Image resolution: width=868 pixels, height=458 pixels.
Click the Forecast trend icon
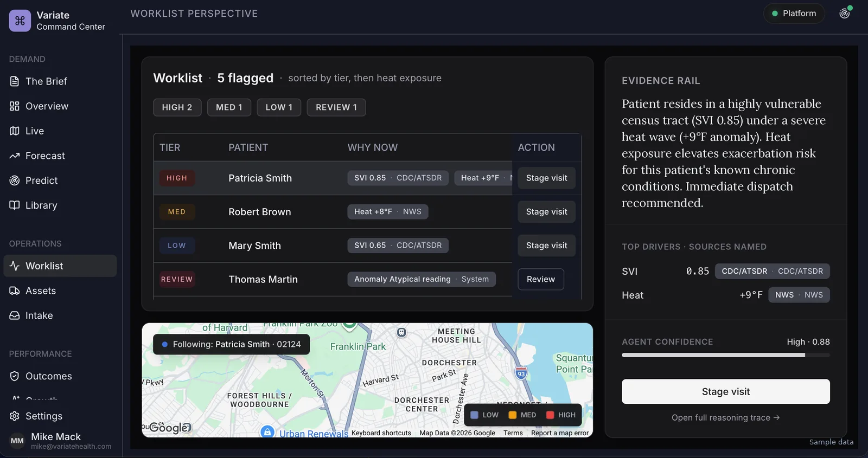pyautogui.click(x=15, y=156)
